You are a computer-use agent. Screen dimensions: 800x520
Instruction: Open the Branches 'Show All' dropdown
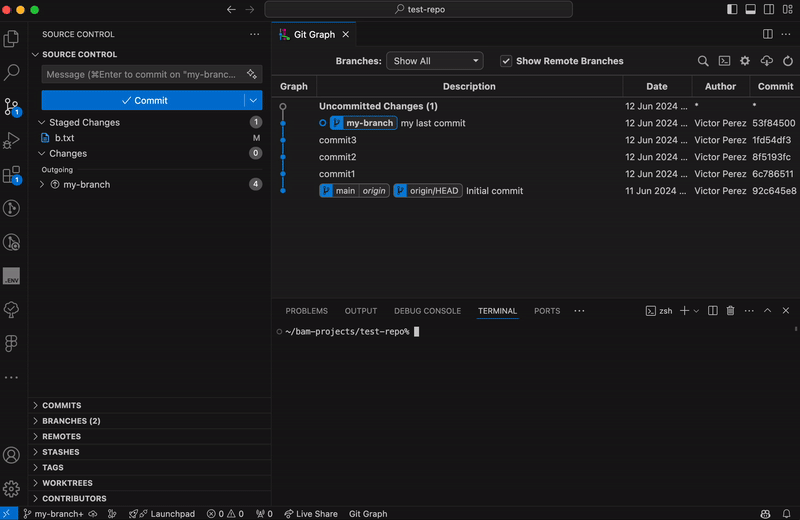coord(434,61)
